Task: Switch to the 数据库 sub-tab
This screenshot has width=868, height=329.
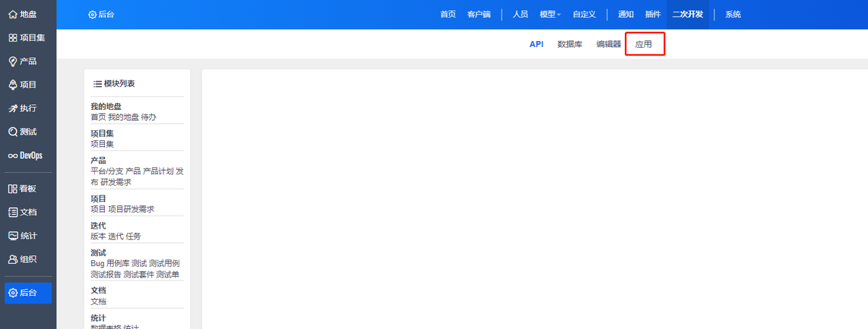Action: (570, 44)
